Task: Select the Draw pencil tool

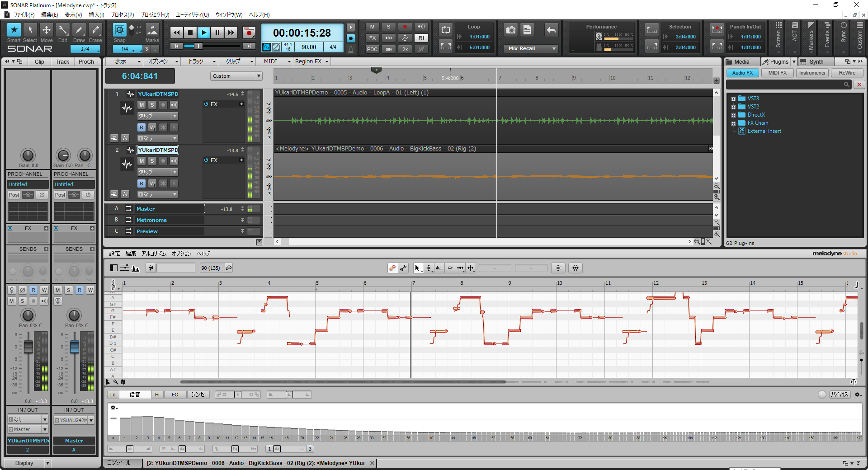Action: 79,30
